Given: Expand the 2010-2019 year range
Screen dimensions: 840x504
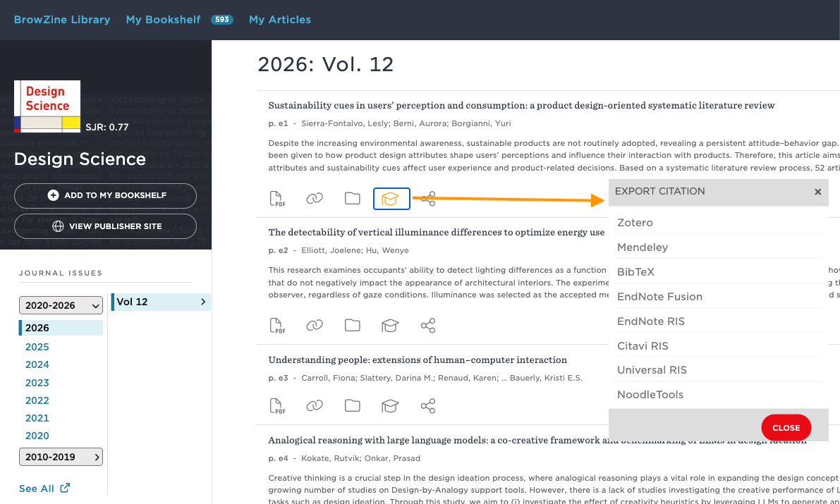Looking at the screenshot, I should coord(61,457).
